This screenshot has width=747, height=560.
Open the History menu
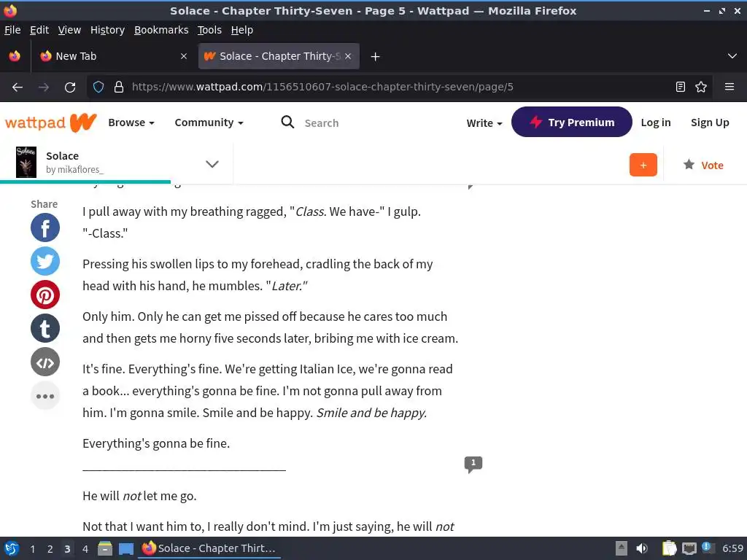(107, 30)
